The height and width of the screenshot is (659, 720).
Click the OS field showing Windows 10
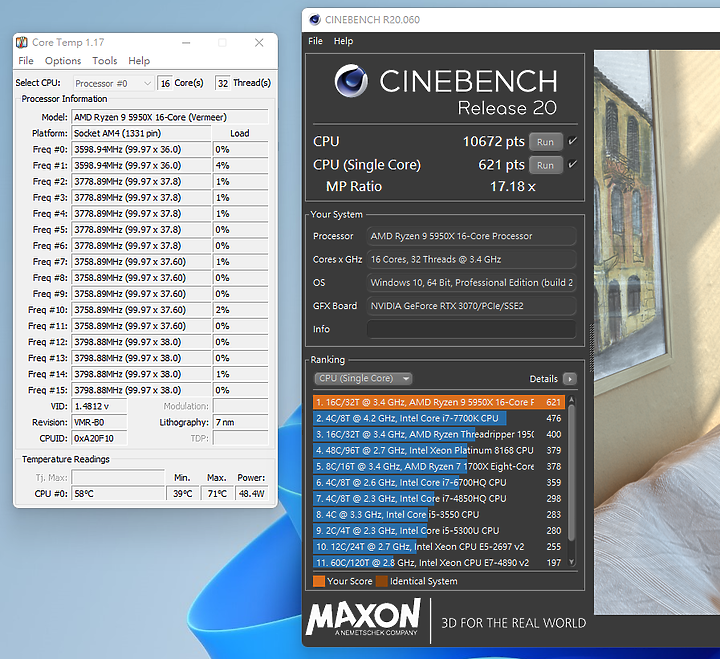[471, 282]
